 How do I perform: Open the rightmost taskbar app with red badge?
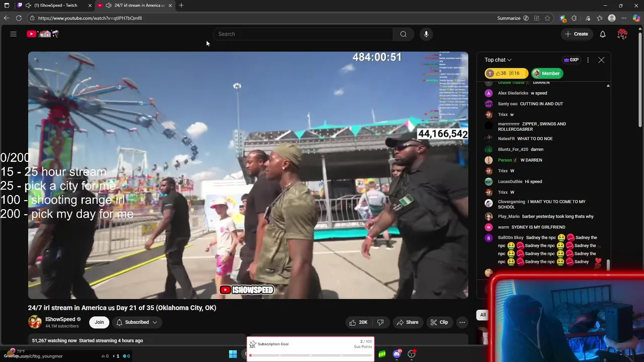pyautogui.click(x=412, y=354)
